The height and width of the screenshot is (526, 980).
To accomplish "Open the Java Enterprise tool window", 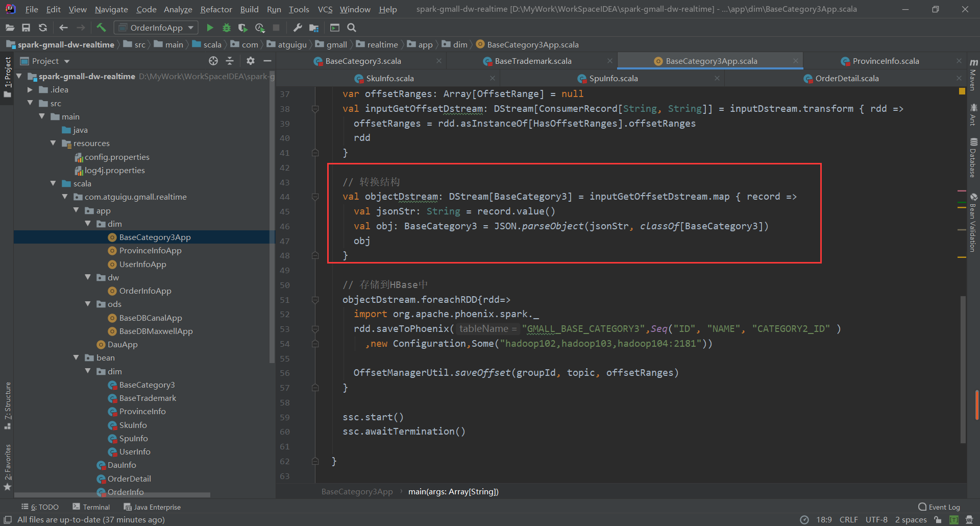I will tap(152, 507).
